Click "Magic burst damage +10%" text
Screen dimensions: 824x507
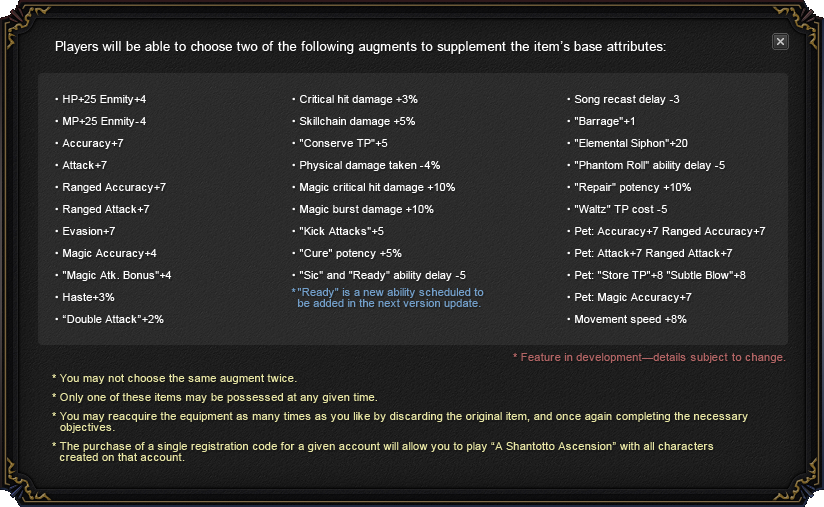click(366, 209)
